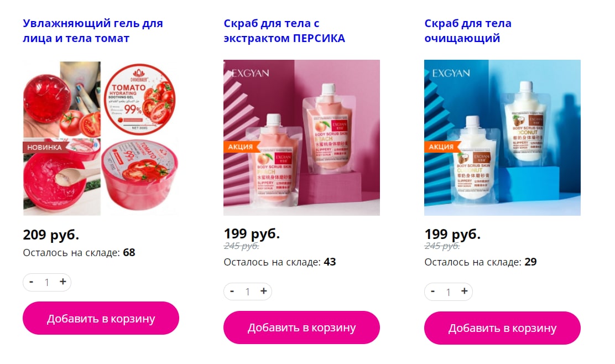Select quantity field for tomato gel

coord(47,283)
